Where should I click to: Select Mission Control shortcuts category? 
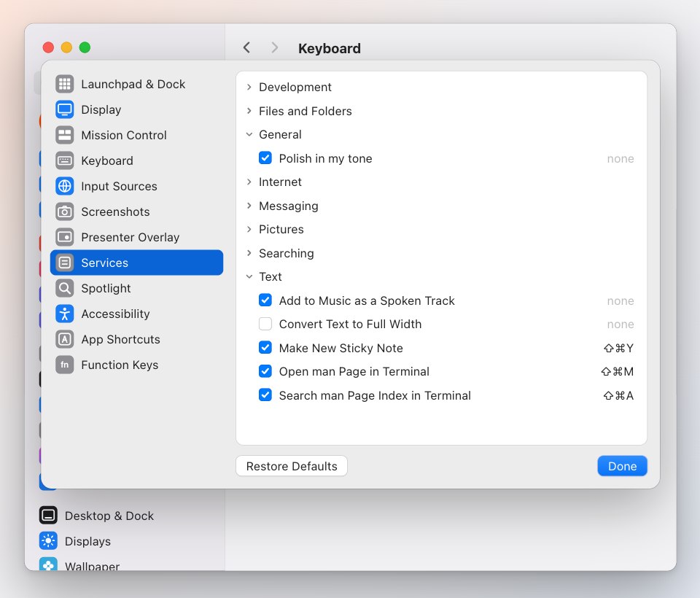point(136,135)
